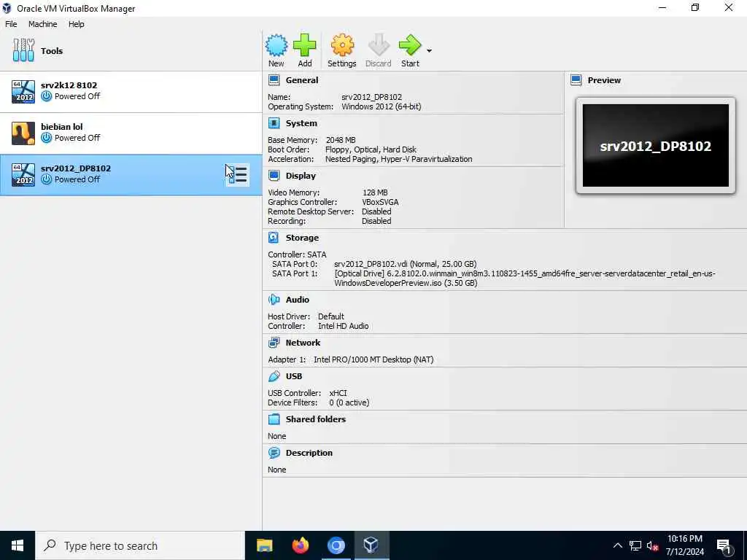Open the Start button dropdown arrow
Image resolution: width=747 pixels, height=560 pixels.
[429, 51]
